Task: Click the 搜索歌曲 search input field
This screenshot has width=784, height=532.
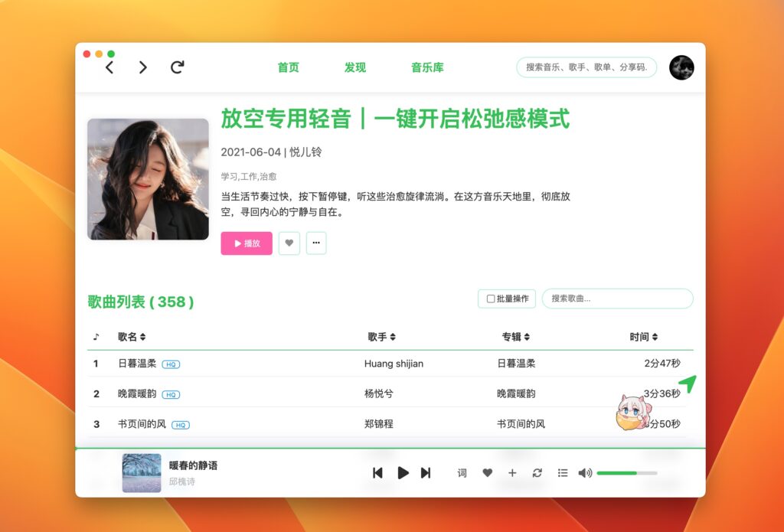Action: [x=617, y=299]
